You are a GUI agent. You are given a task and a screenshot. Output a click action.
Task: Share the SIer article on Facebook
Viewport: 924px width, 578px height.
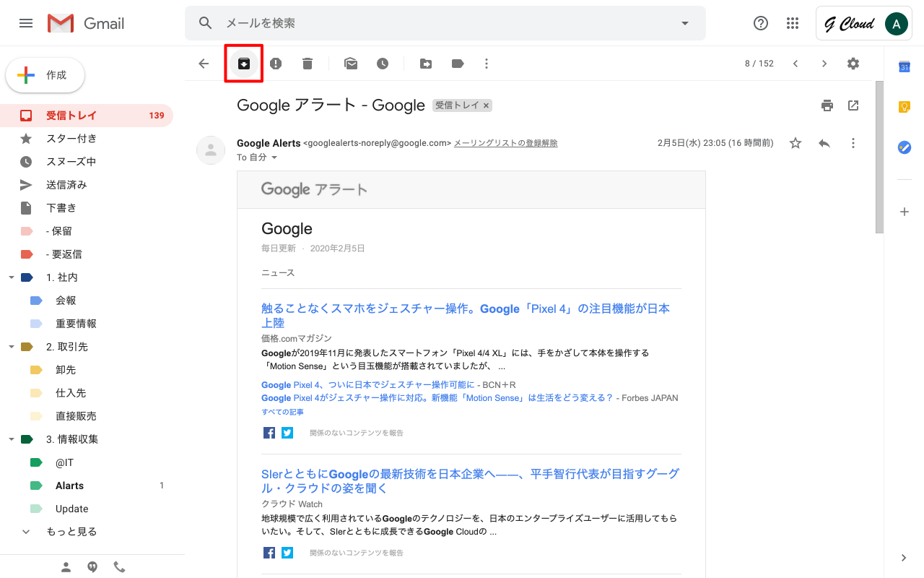pyautogui.click(x=269, y=553)
